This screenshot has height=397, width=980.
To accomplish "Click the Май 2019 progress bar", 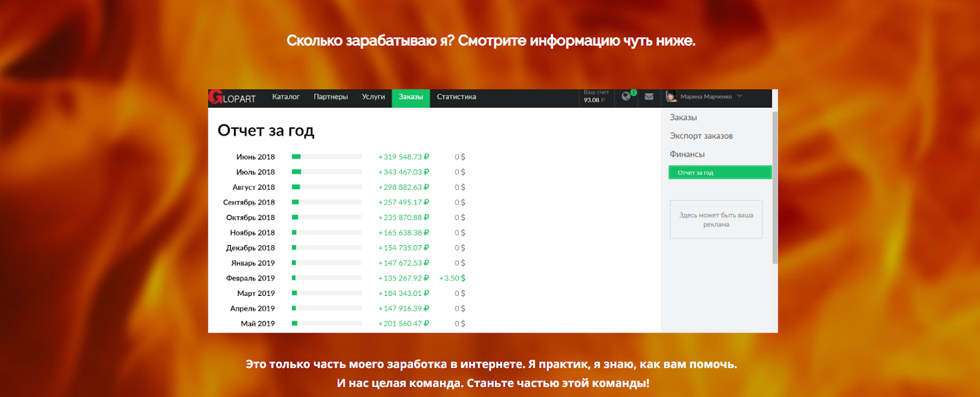I will coord(326,323).
